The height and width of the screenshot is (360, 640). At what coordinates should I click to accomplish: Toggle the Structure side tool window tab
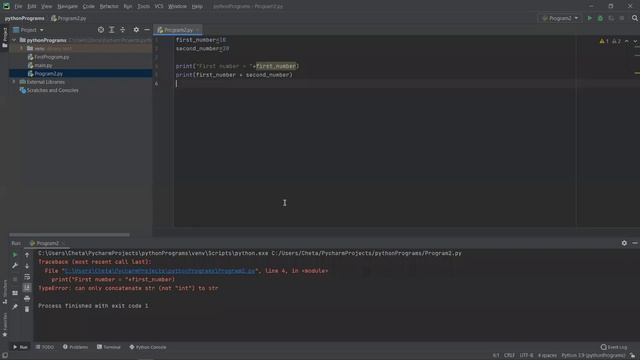pos(4,292)
